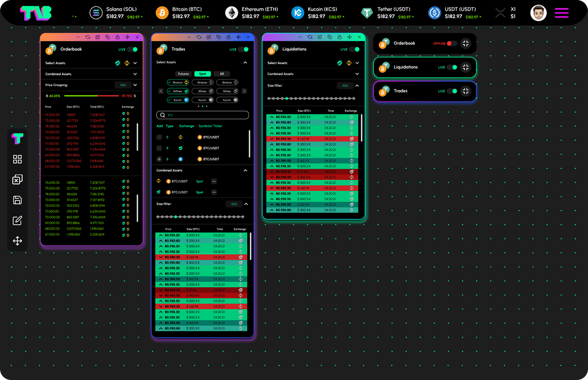
Task: Collapse Size Filter in Liquidations widget
Action: pos(357,86)
